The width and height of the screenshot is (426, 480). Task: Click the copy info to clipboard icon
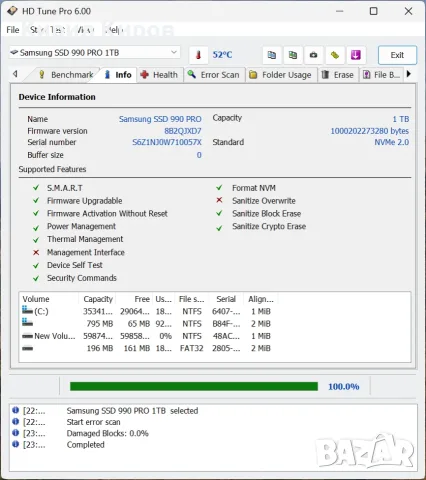pos(272,55)
